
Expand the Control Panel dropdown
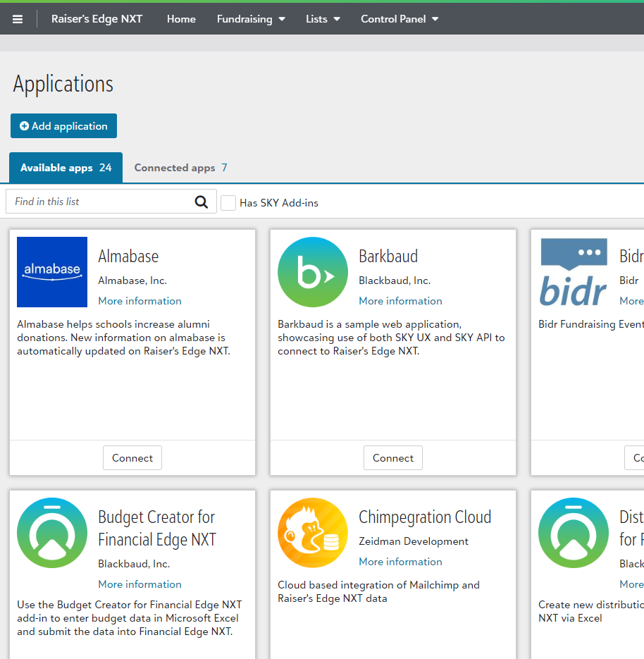400,19
